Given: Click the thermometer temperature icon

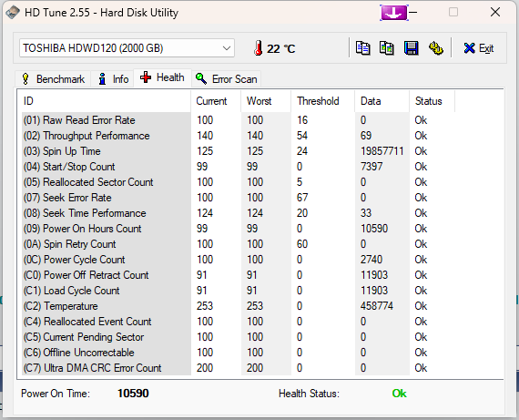Looking at the screenshot, I should tap(259, 48).
